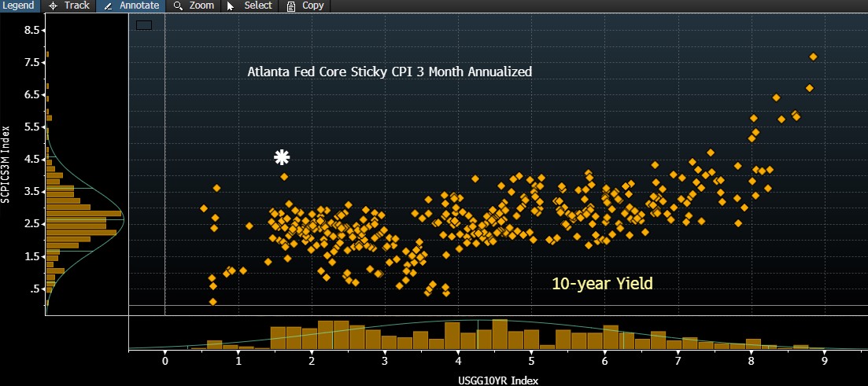
Task: Click the Zoom magnifier icon
Action: [178, 6]
